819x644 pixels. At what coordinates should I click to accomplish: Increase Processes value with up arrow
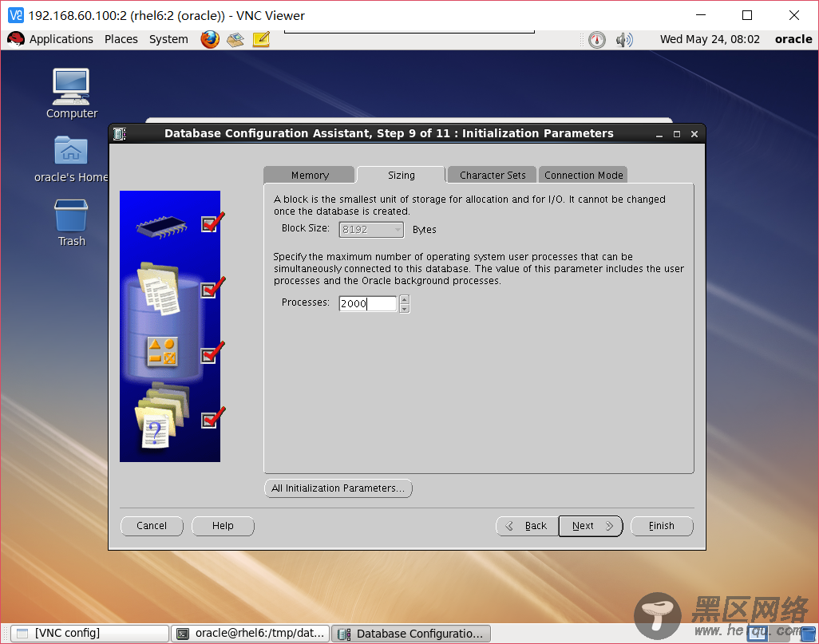[404, 299]
